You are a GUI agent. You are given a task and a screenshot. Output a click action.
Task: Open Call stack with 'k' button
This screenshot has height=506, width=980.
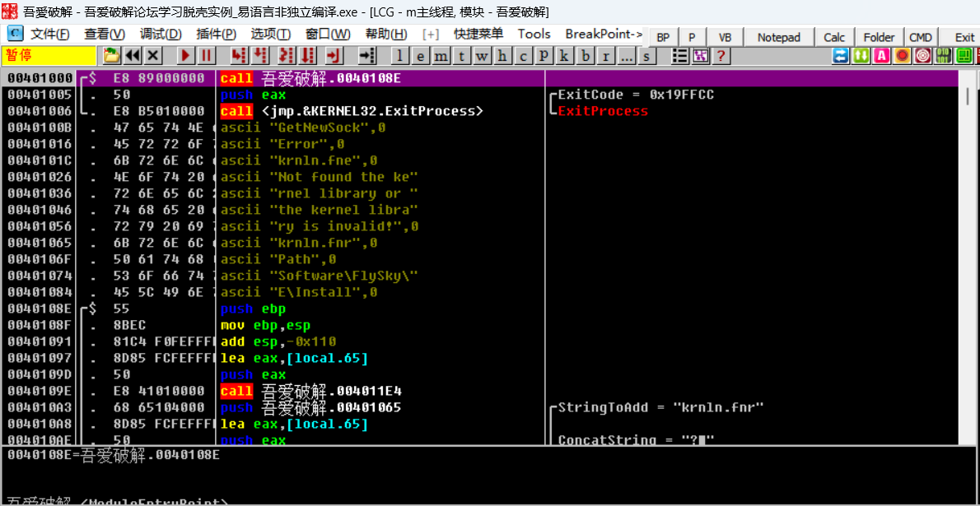564,56
